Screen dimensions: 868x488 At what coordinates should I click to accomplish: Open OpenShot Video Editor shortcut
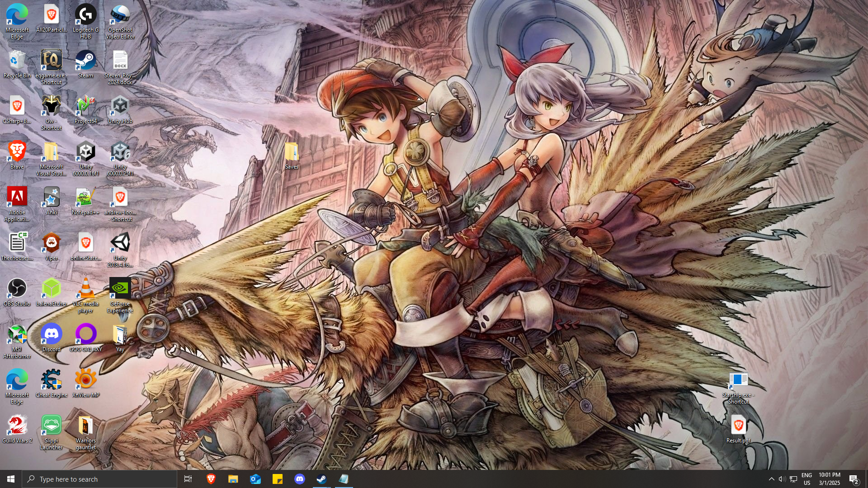click(x=120, y=22)
